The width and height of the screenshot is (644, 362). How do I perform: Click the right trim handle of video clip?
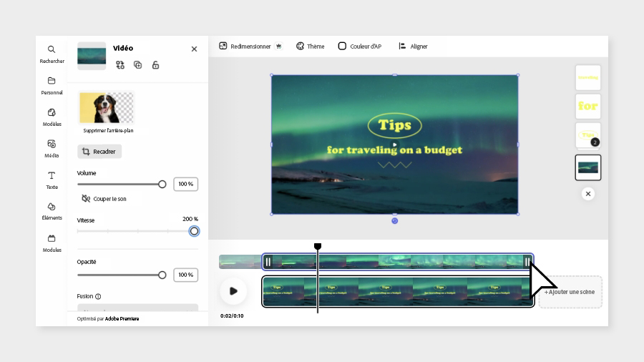527,262
